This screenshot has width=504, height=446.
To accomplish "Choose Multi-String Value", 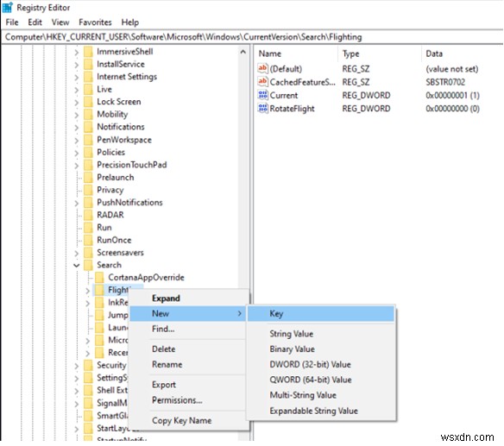I will (x=321, y=395).
